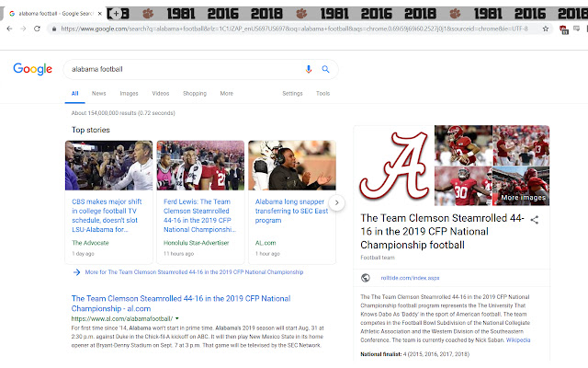Click 11 hours ago timestamp
This screenshot has width=588, height=368.
[178, 254]
